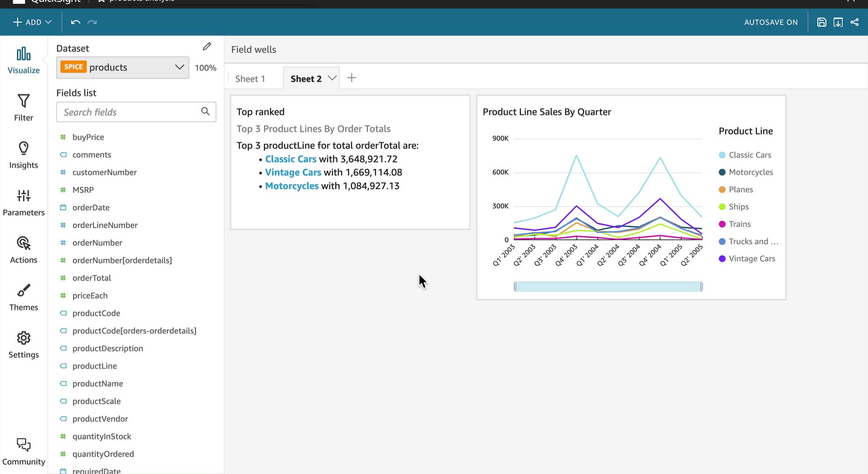Image resolution: width=868 pixels, height=474 pixels.
Task: Select the productName field
Action: [98, 384]
